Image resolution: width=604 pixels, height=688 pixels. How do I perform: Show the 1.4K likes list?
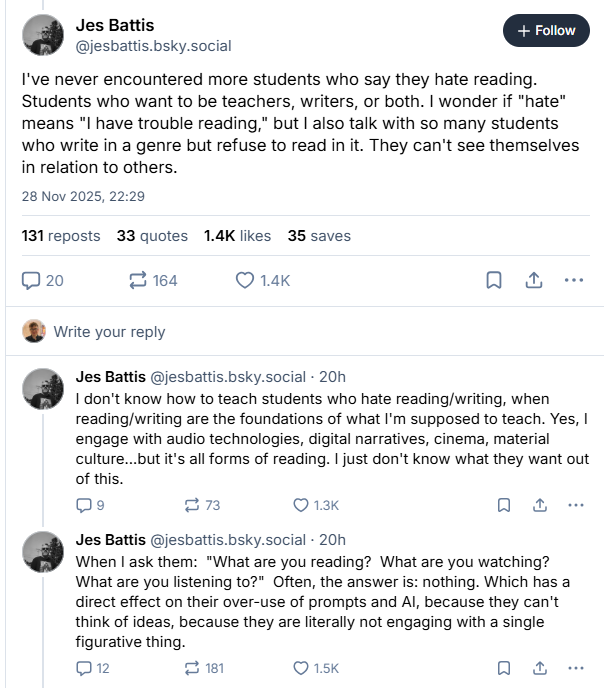[x=237, y=236]
